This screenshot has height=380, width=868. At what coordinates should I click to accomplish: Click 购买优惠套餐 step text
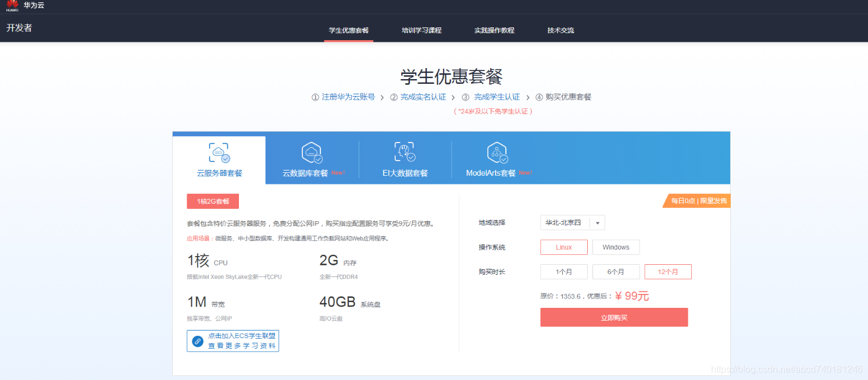tap(568, 97)
